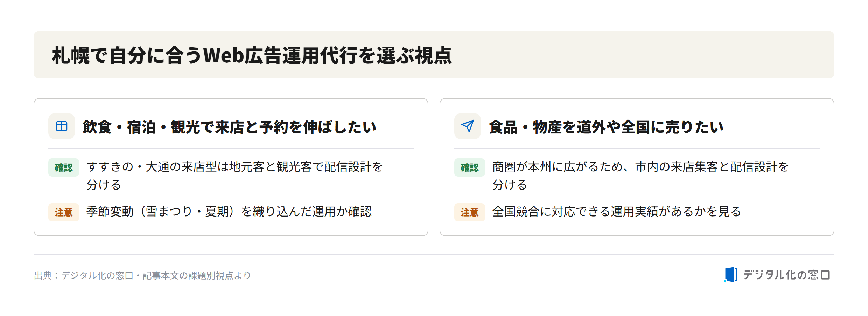Select the heading 食品・物産を道外や全国に売りたい

click(606, 127)
